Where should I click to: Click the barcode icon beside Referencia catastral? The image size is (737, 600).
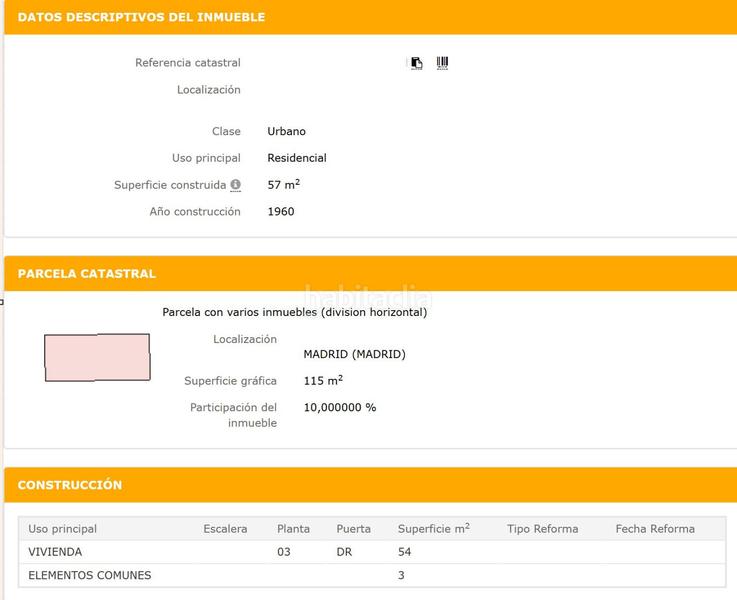[x=442, y=63]
